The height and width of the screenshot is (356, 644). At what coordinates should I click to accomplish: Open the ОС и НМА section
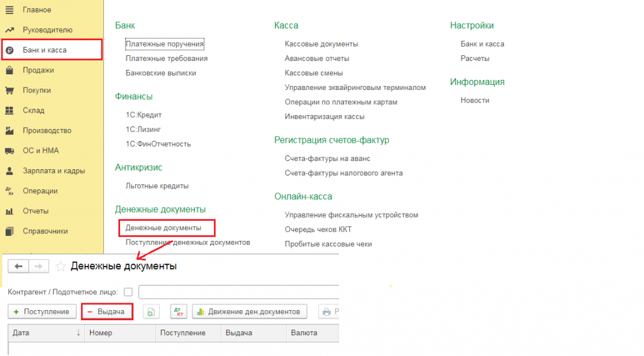(41, 151)
